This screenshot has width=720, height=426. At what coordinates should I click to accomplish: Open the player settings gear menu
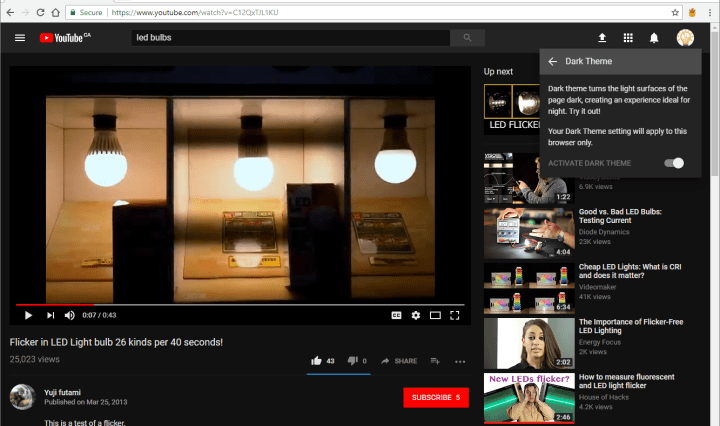point(416,315)
